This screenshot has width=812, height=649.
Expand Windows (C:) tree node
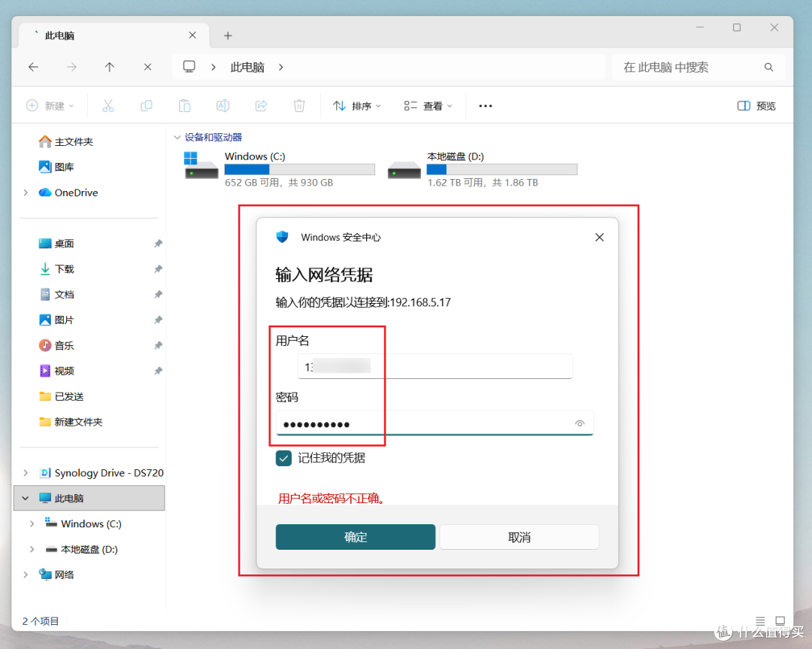pyautogui.click(x=32, y=523)
